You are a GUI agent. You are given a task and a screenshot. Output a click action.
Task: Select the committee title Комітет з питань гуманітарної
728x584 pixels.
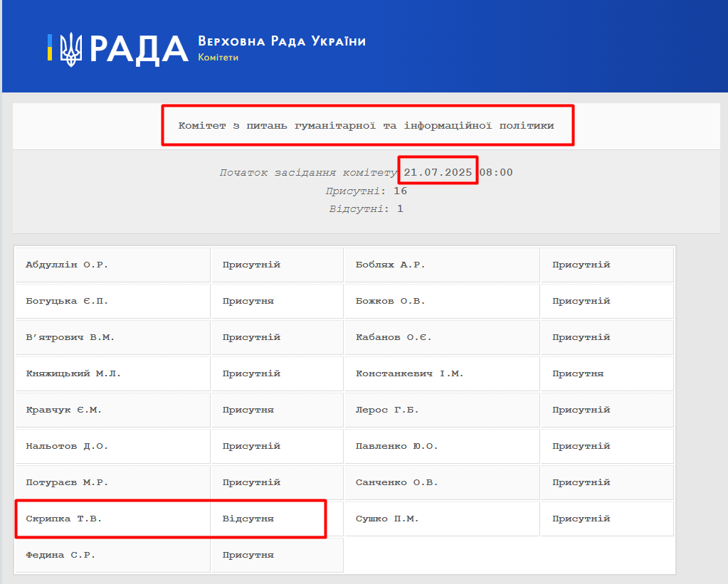click(366, 125)
